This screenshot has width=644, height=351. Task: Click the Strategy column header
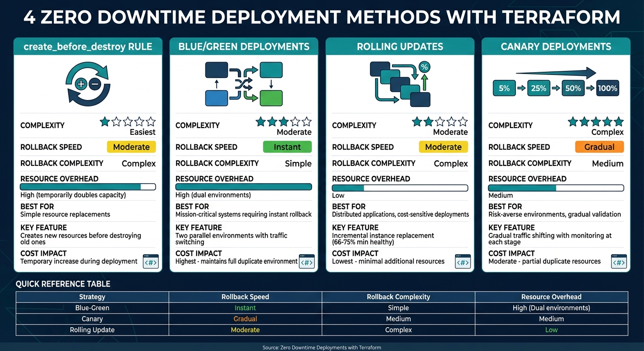point(92,297)
